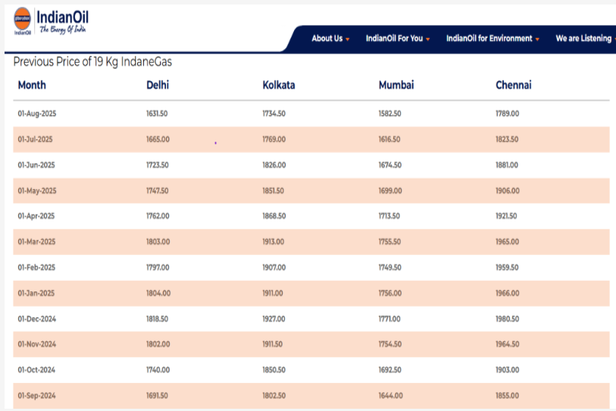Click the 01-Jul-2025 month cell
Screen dimensions: 616x411
click(x=35, y=139)
